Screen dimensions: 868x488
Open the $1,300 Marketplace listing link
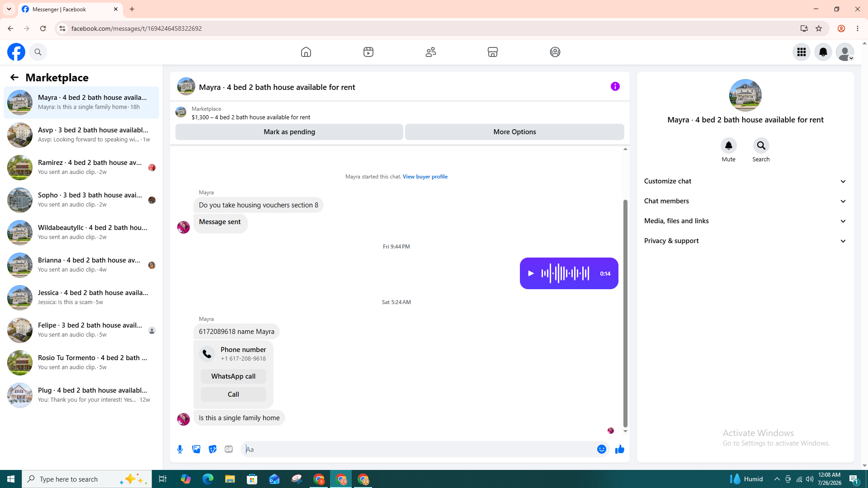251,117
